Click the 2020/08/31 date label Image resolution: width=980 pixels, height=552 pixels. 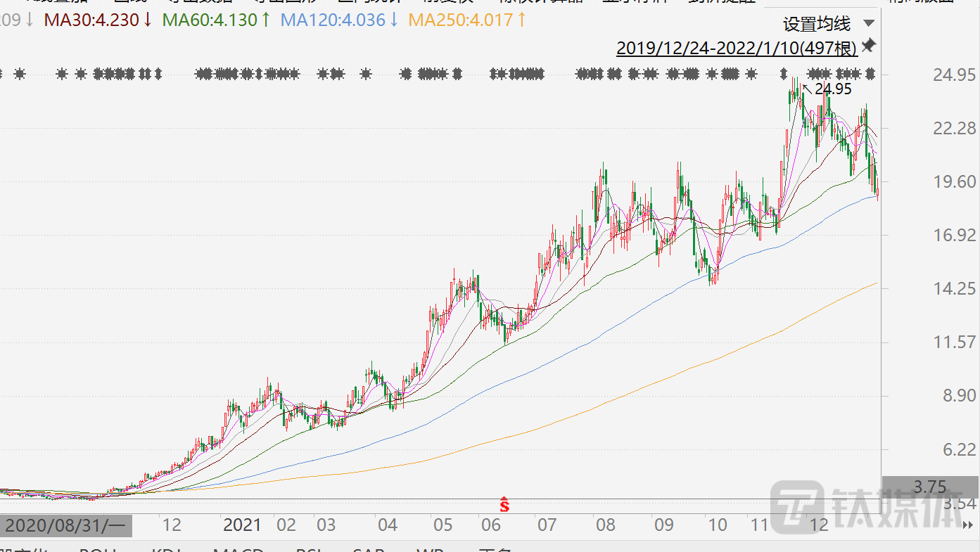click(65, 525)
